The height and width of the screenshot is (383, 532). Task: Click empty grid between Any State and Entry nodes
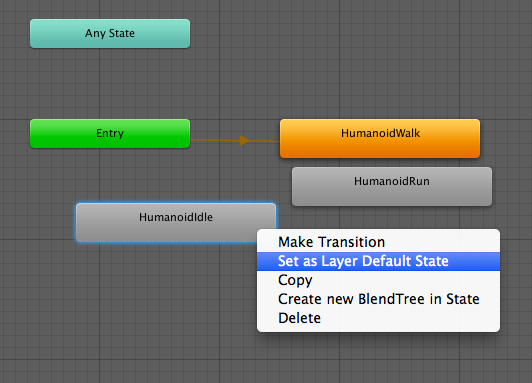tap(110, 83)
